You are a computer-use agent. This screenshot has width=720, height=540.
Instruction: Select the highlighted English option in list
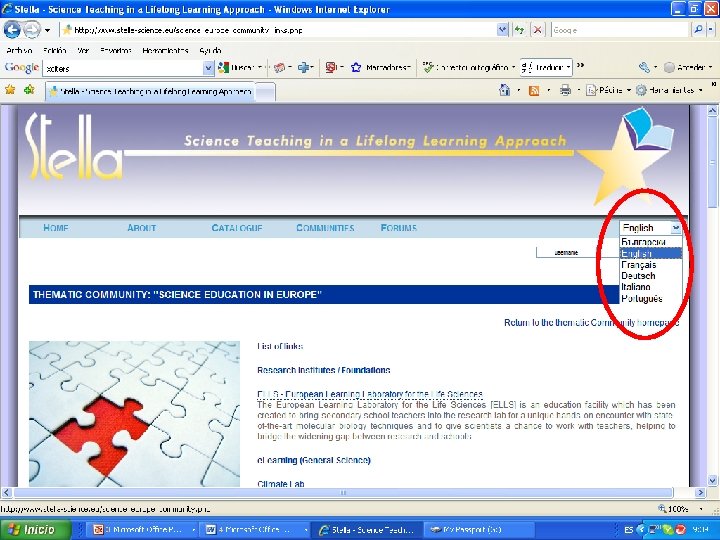pos(650,253)
